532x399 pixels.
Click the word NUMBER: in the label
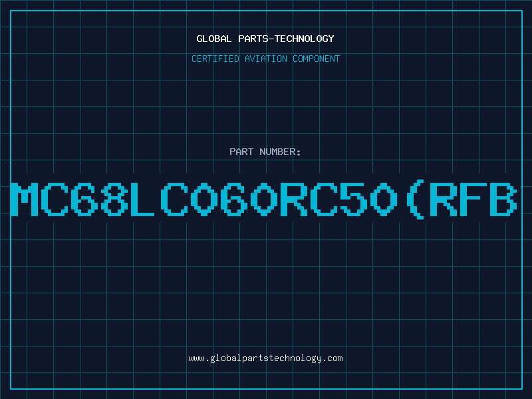coord(280,152)
